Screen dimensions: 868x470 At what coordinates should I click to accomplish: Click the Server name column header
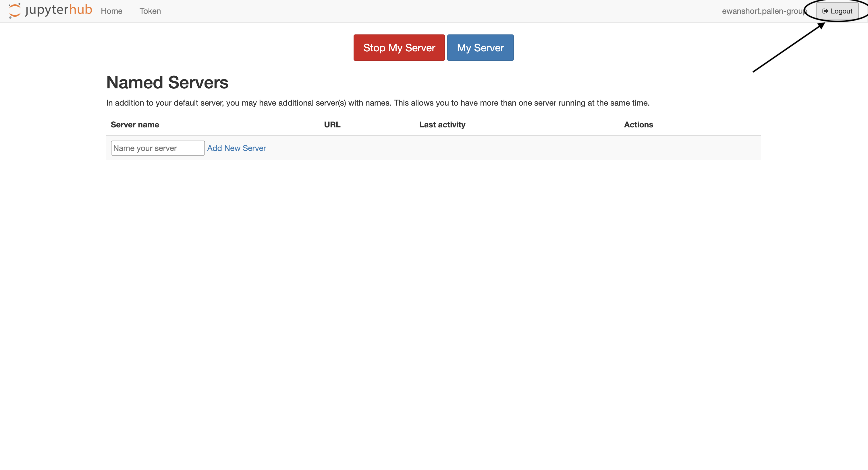135,125
